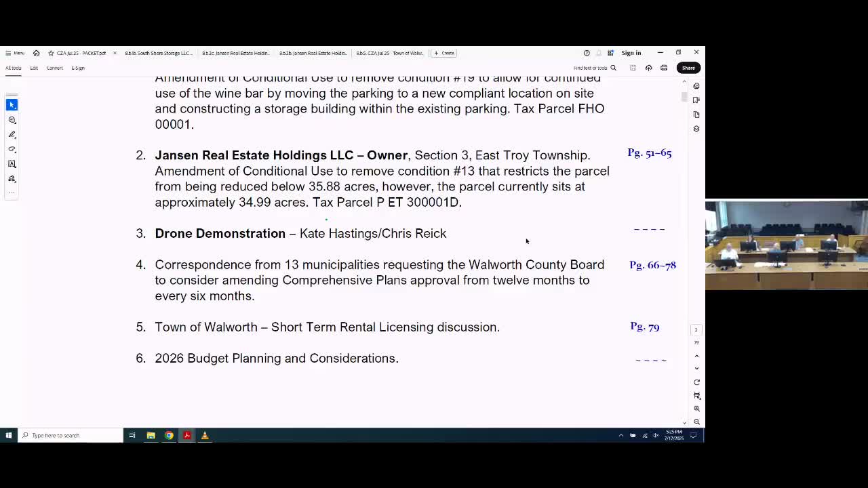Go to the Home view
Screen dimensions: 868x488
[x=36, y=53]
